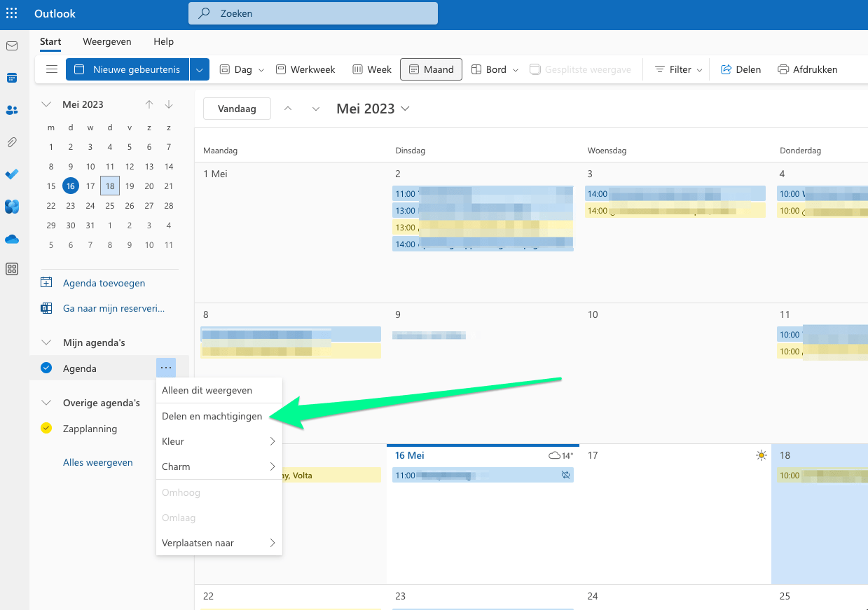Choose Delen en machtigingen
868x610 pixels.
click(219, 416)
